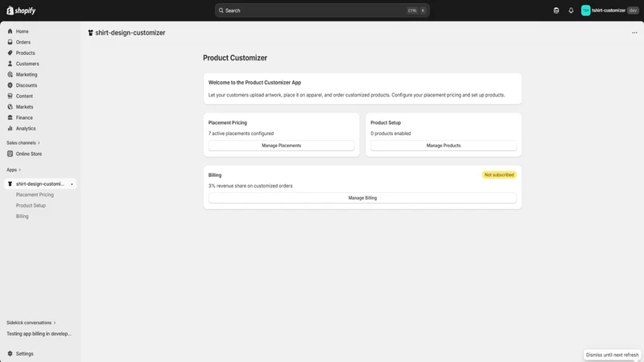Screen dimensions: 644x362
Task: Click the Analytics bar chart icon
Action: point(10,128)
